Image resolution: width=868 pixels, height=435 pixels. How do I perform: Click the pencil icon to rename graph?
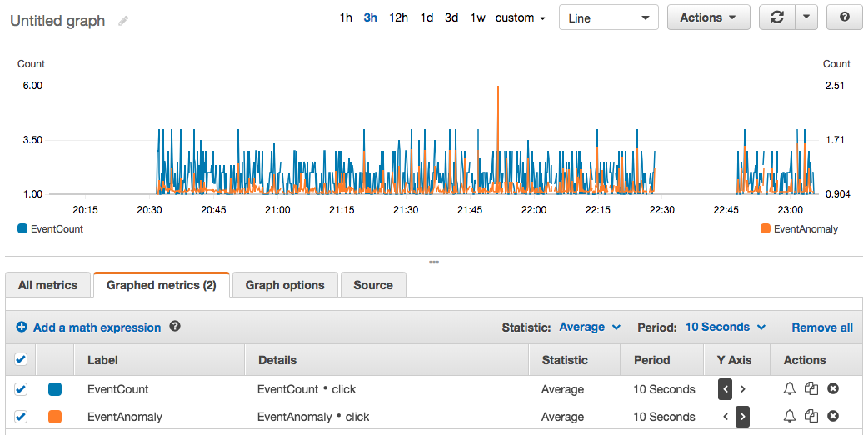tap(123, 21)
